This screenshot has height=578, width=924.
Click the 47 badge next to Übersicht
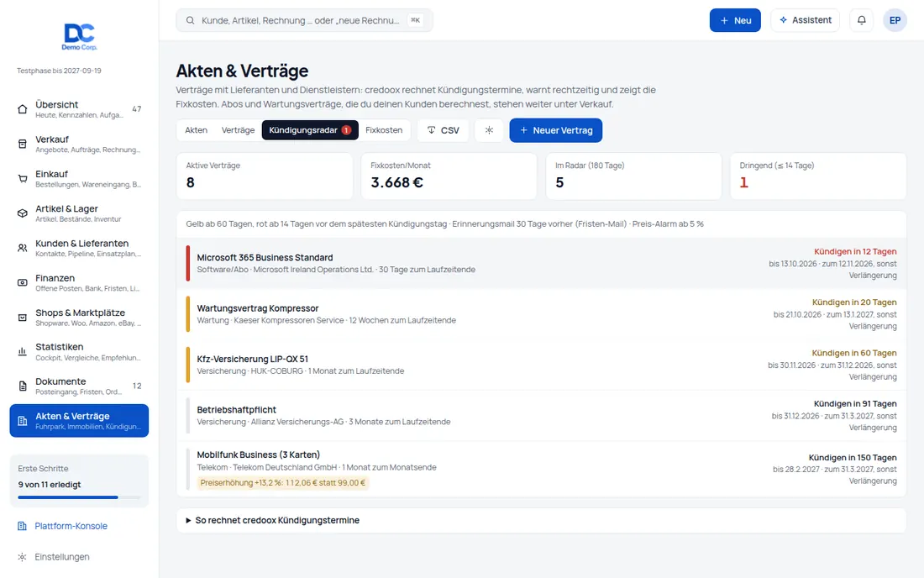tap(137, 109)
